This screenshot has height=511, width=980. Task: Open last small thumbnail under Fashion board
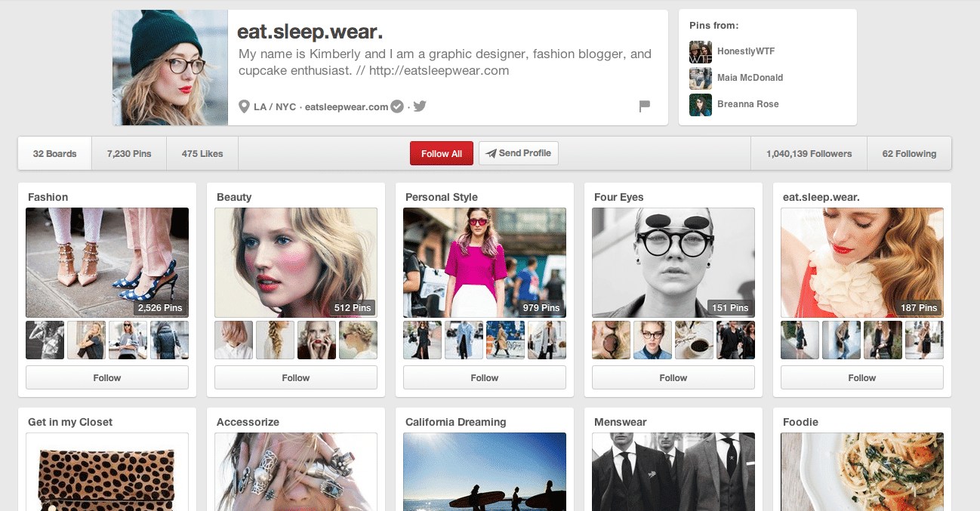(169, 340)
